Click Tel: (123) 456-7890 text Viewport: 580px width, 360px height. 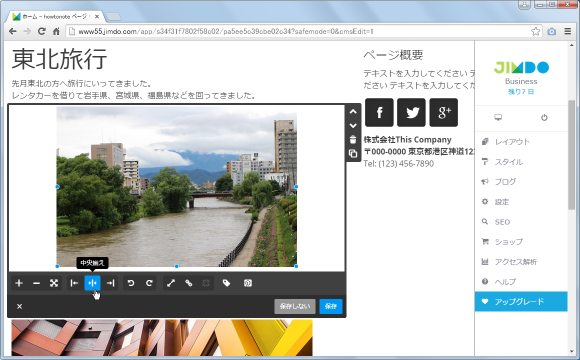click(399, 164)
